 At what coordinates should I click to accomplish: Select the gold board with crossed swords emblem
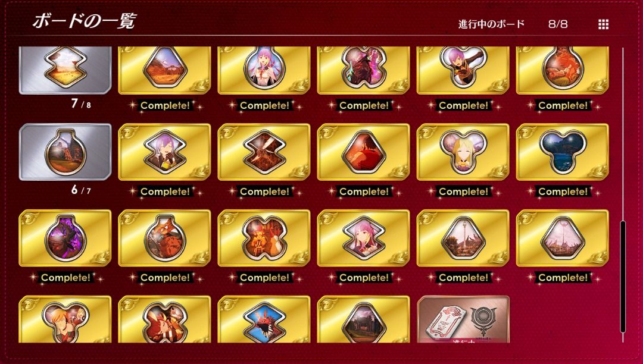click(264, 152)
